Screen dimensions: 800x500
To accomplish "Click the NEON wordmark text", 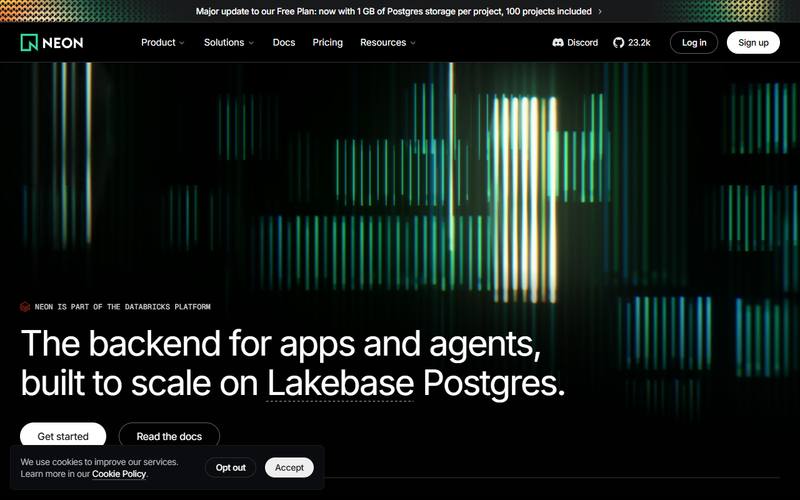I will point(63,43).
